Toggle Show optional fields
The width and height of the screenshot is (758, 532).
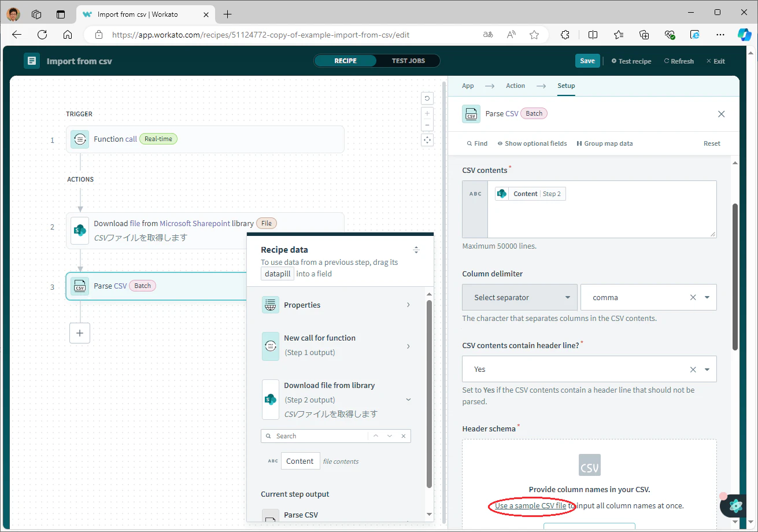[x=532, y=143]
